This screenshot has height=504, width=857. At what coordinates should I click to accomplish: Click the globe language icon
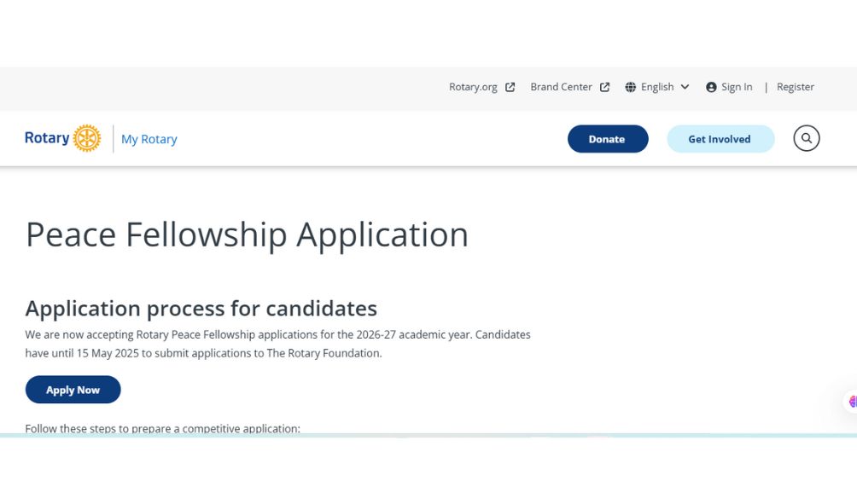click(x=631, y=87)
